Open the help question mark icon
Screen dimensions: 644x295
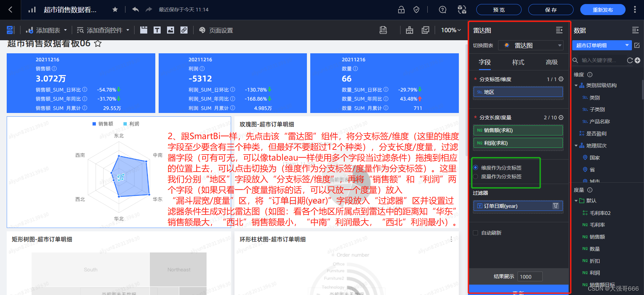click(443, 10)
